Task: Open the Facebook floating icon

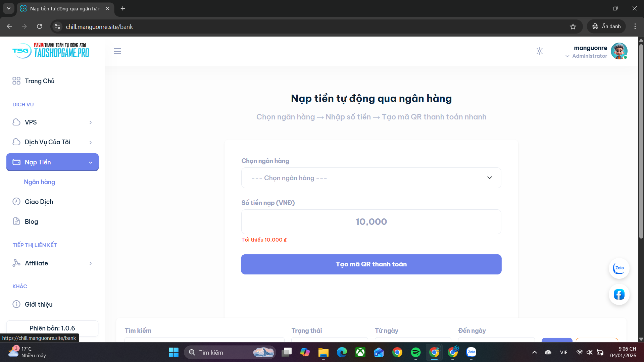Action: click(619, 295)
